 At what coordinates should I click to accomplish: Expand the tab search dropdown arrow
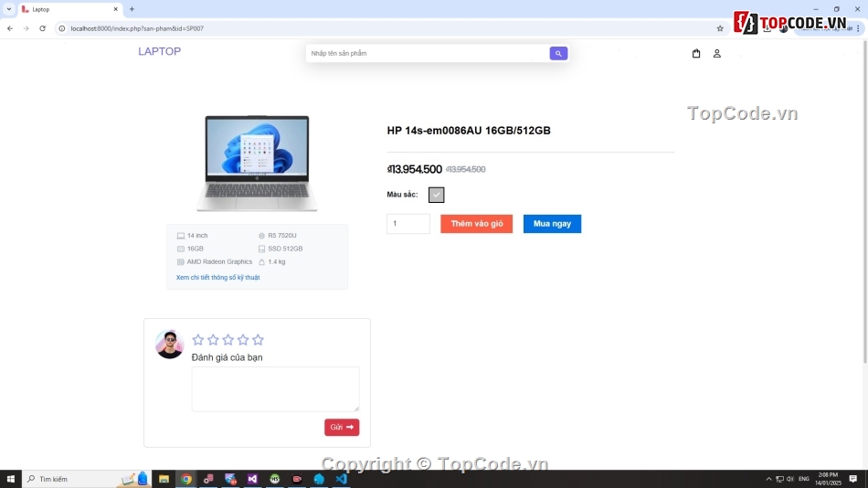(9, 9)
